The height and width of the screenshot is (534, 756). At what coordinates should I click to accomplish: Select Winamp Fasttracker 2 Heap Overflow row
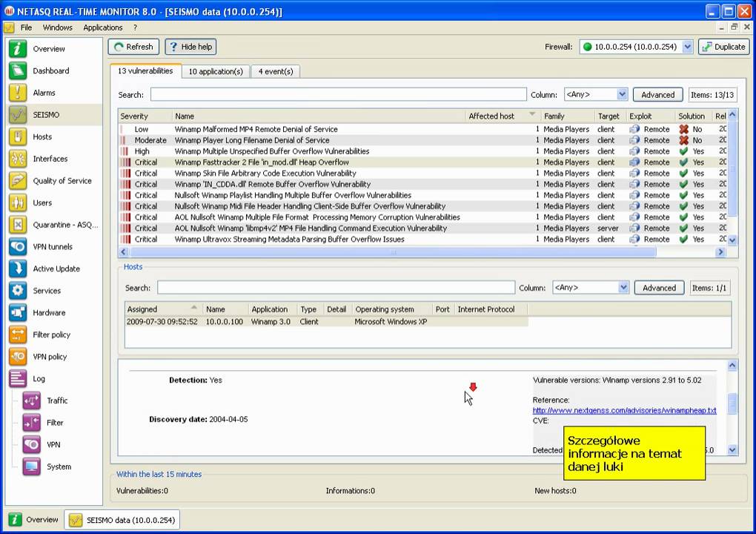[x=422, y=162]
